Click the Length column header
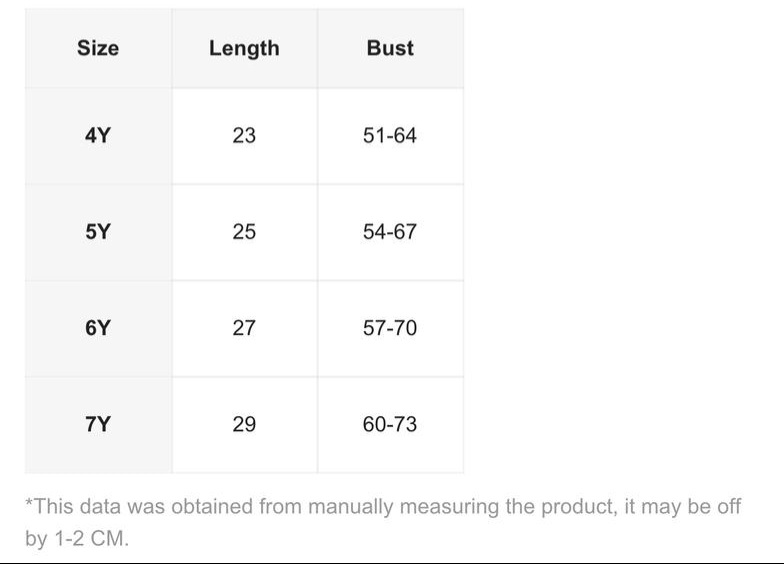The image size is (784, 564). click(244, 48)
